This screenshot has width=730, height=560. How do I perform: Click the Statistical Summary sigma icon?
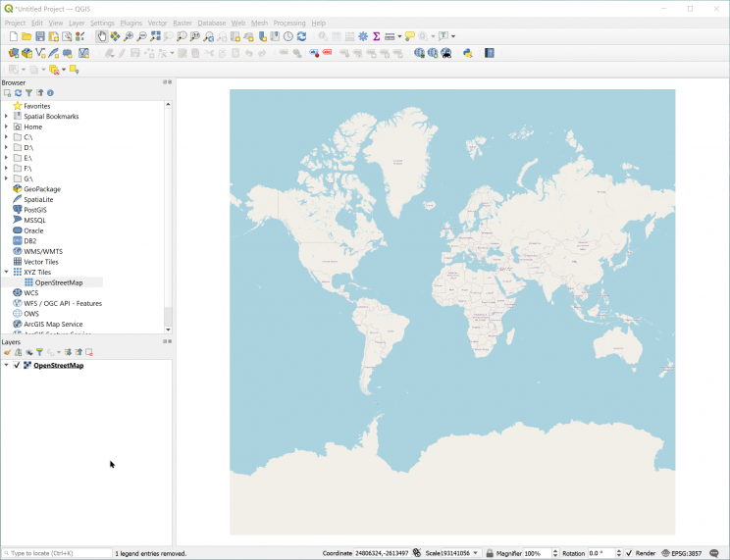pyautogui.click(x=376, y=36)
